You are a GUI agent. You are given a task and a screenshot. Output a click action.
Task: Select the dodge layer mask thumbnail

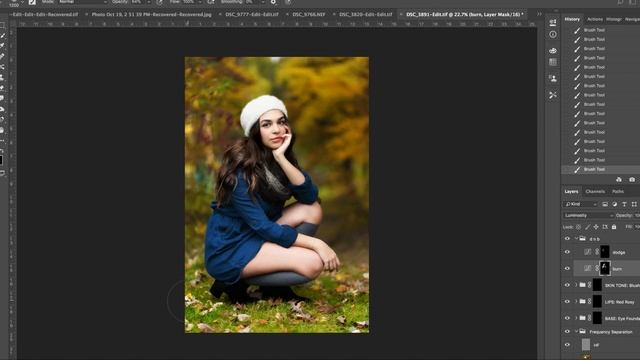pyautogui.click(x=604, y=252)
